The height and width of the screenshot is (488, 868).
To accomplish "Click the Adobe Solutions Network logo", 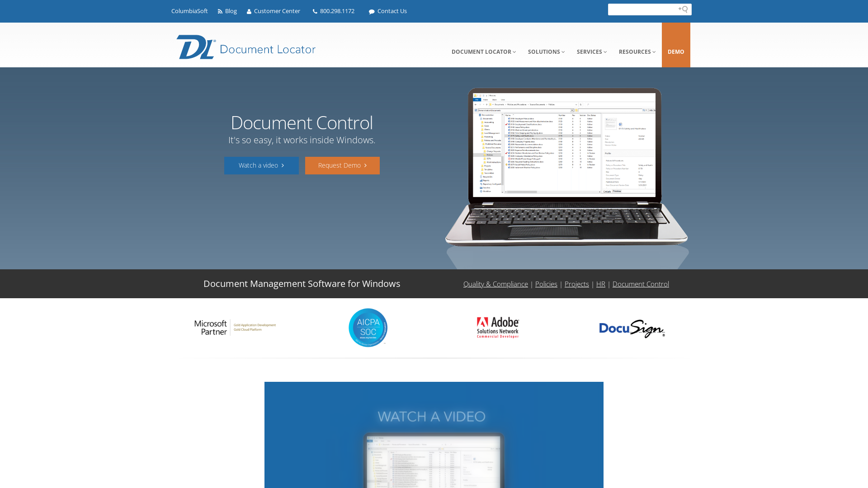I will (x=498, y=327).
